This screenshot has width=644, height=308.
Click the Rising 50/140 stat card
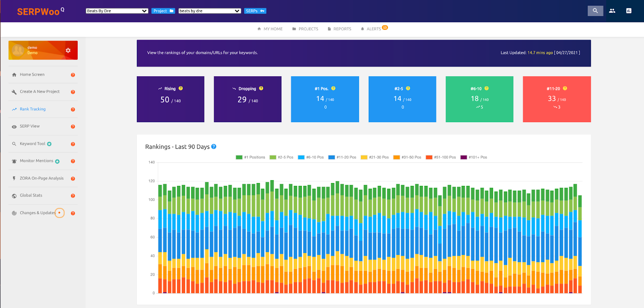pyautogui.click(x=171, y=99)
